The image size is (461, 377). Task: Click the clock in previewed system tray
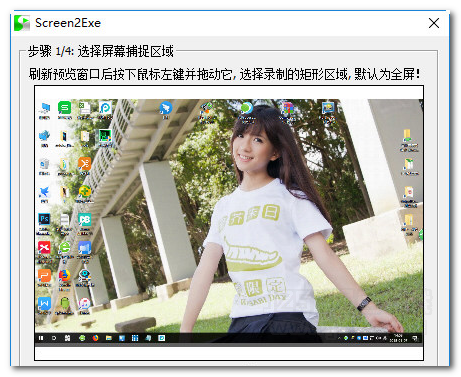pos(398,338)
